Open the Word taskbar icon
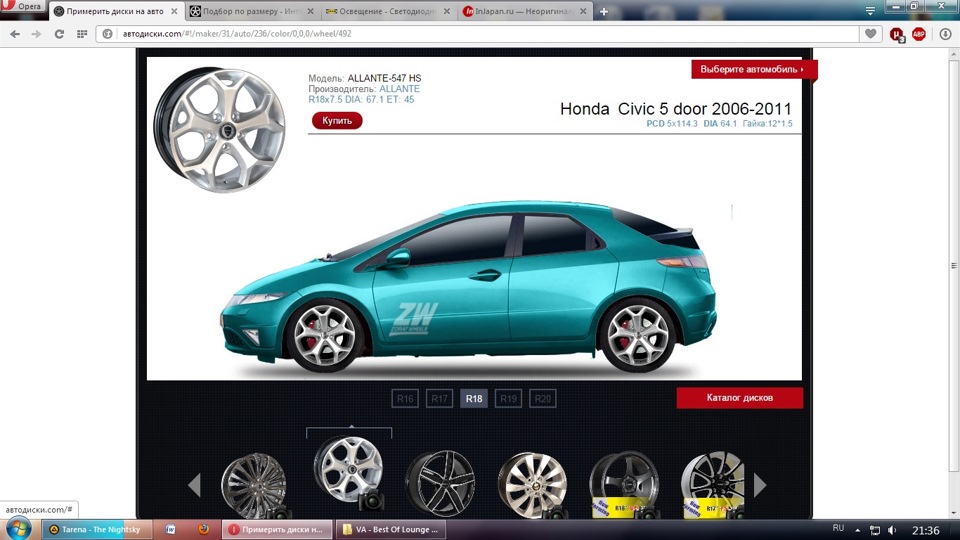960x540 pixels. pos(171,530)
